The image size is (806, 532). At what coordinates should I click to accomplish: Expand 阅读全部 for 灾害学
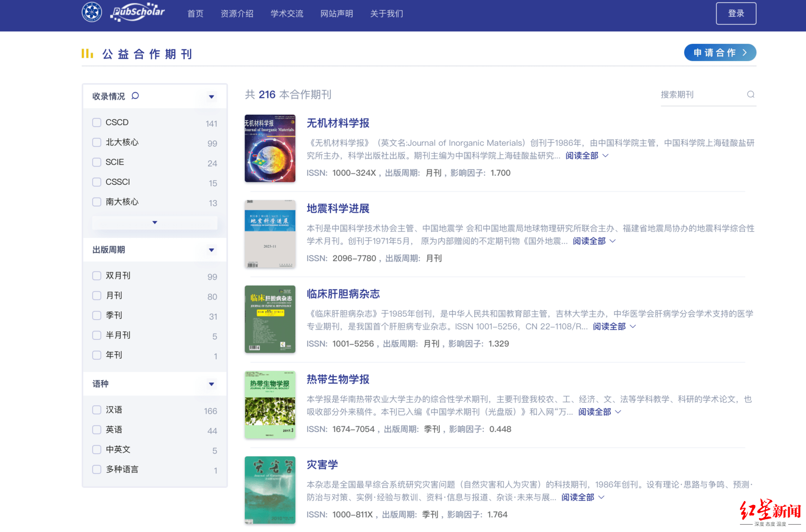583,497
